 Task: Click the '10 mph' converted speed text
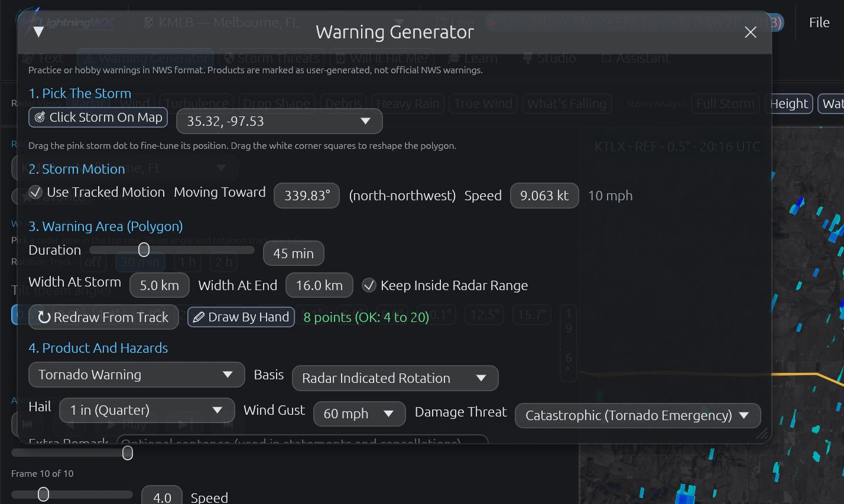point(610,196)
